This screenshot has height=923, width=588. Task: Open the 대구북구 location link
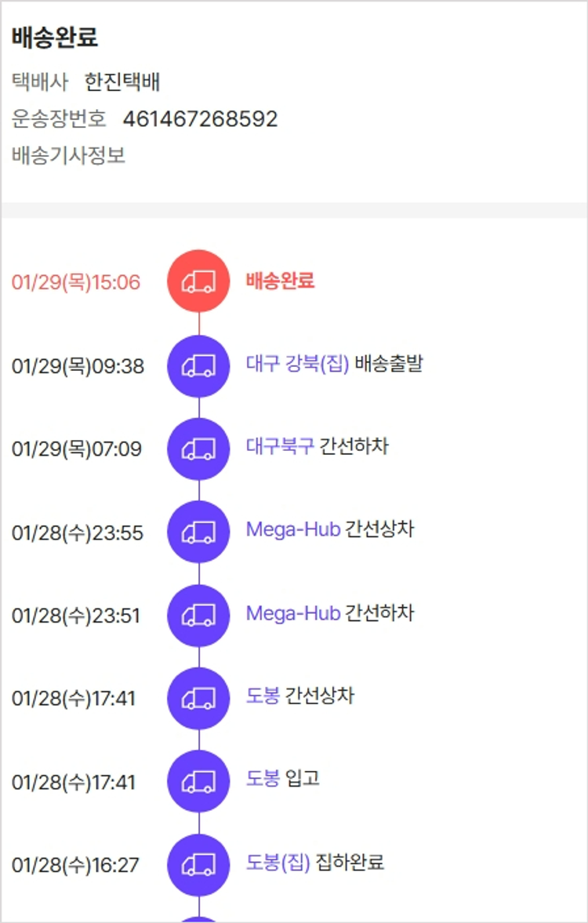[x=280, y=447]
